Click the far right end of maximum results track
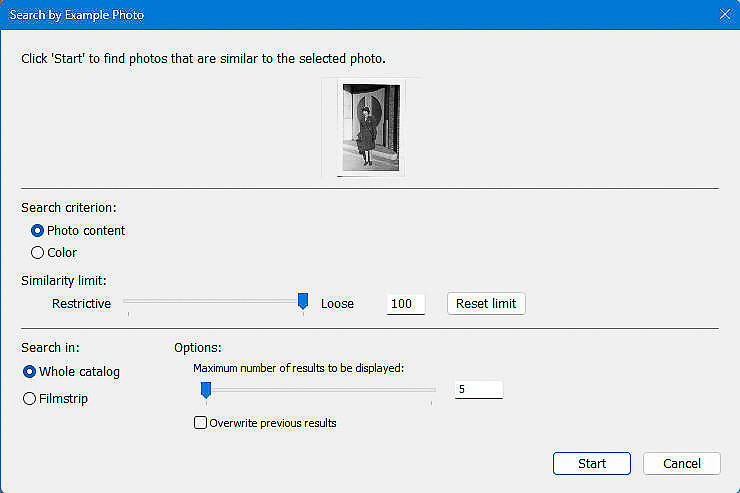The width and height of the screenshot is (740, 493). [x=430, y=390]
